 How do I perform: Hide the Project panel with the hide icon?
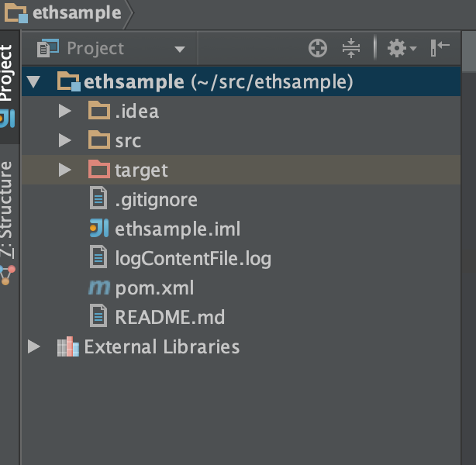coord(440,47)
